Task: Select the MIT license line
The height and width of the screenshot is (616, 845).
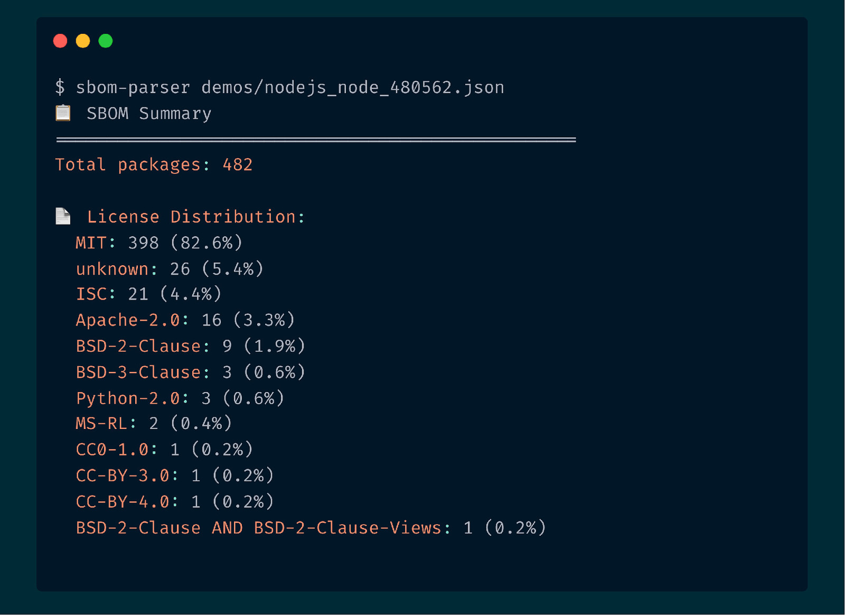Action: coord(159,243)
